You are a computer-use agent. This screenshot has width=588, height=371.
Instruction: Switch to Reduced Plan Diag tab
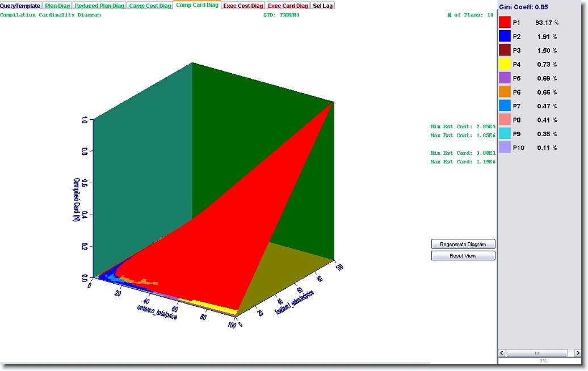(x=99, y=6)
